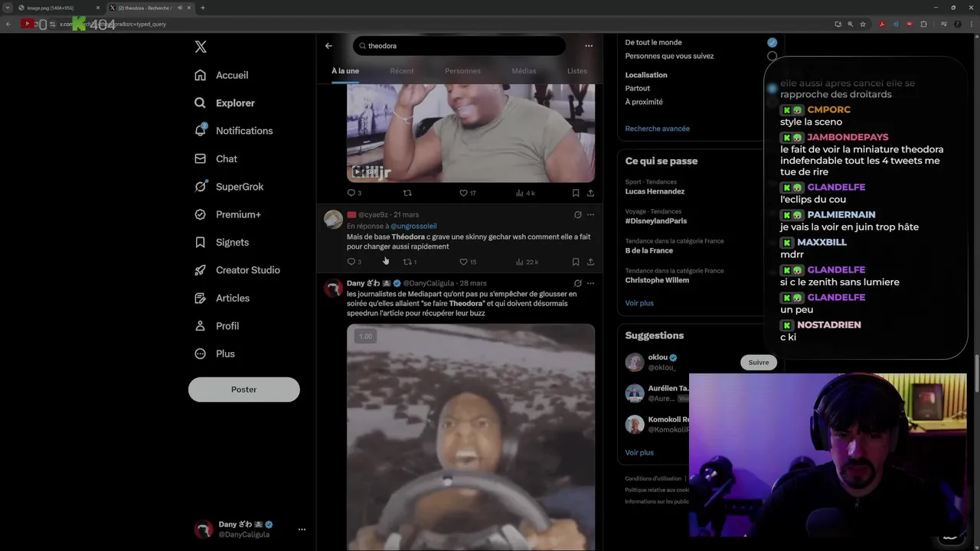Select De tout le monde radio

(772, 43)
